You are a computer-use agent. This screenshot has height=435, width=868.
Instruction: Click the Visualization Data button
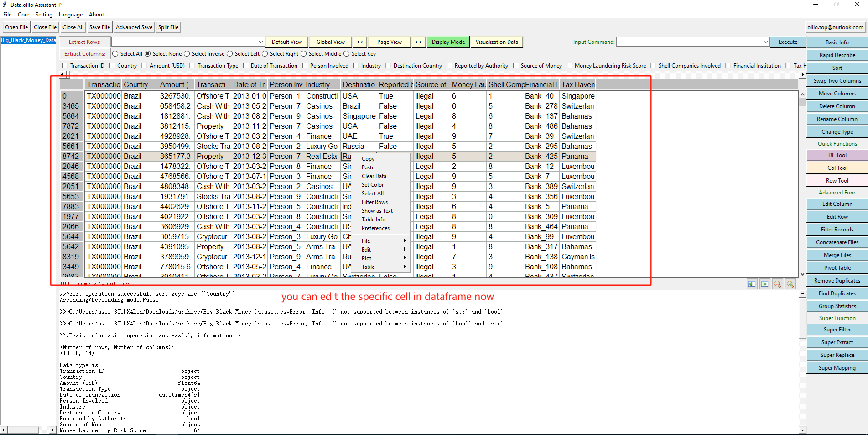(497, 42)
